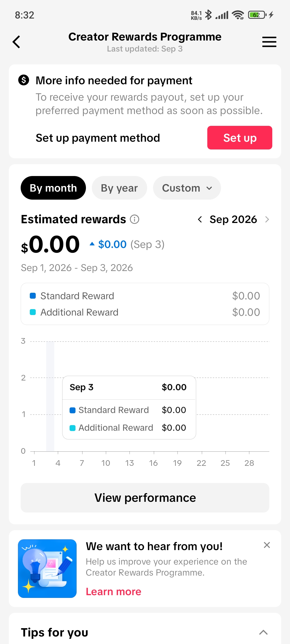The height and width of the screenshot is (644, 290).
Task: Open the hamburger menu icon
Action: click(x=269, y=42)
